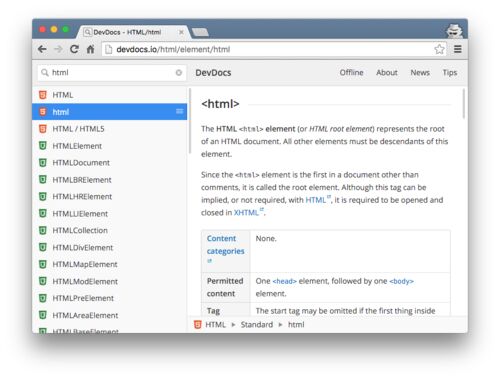Screen dimensions: 500x379
Task: Open HTMLMapElement in results list
Action: 109,264
